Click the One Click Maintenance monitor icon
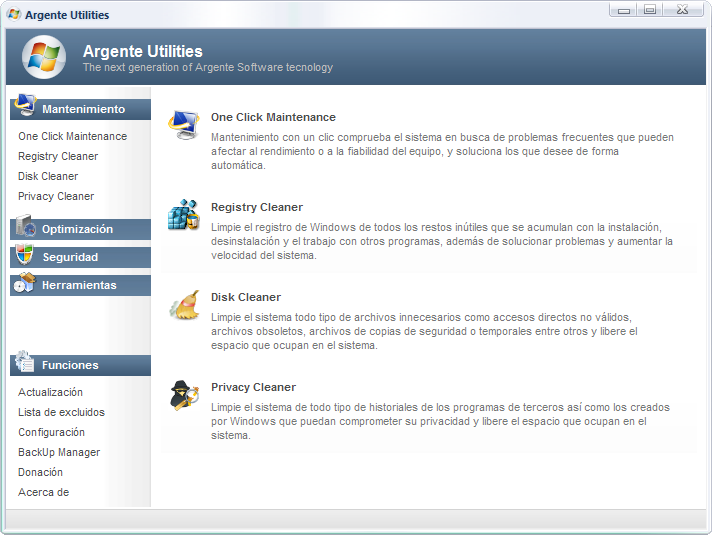Image resolution: width=712 pixels, height=535 pixels. click(x=184, y=123)
